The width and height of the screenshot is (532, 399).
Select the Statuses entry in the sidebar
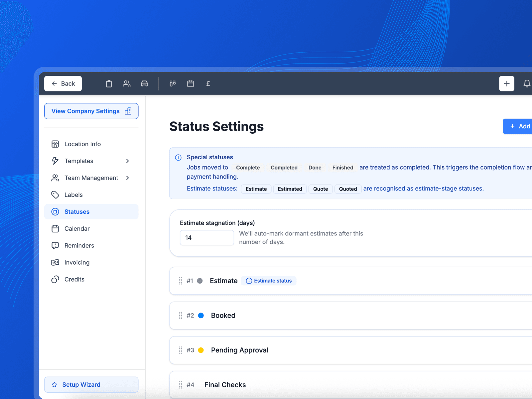click(x=77, y=211)
